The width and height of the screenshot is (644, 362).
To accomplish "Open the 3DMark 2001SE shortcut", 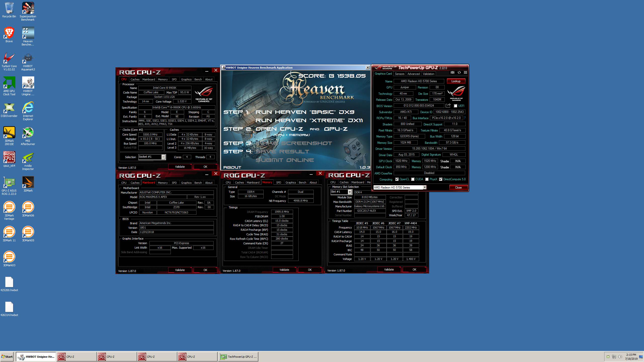I will coord(9,136).
